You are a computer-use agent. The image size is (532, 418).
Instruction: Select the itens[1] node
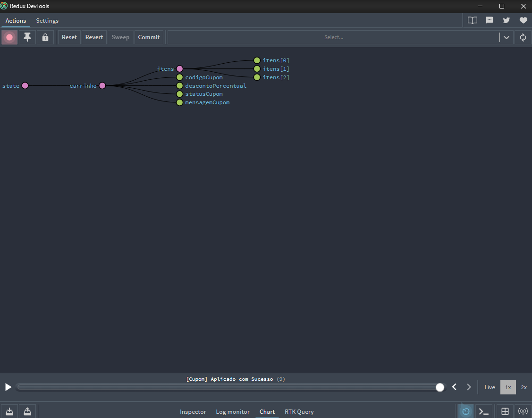point(257,69)
